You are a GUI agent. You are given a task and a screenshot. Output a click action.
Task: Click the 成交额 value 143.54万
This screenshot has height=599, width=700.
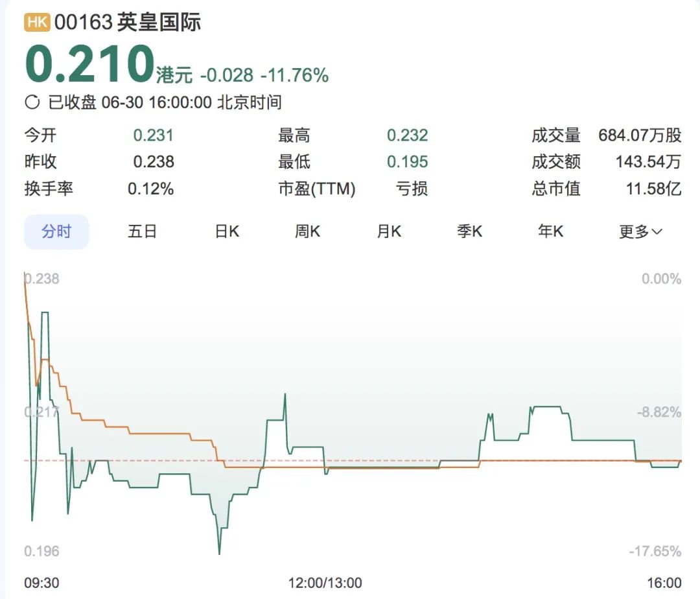point(648,161)
